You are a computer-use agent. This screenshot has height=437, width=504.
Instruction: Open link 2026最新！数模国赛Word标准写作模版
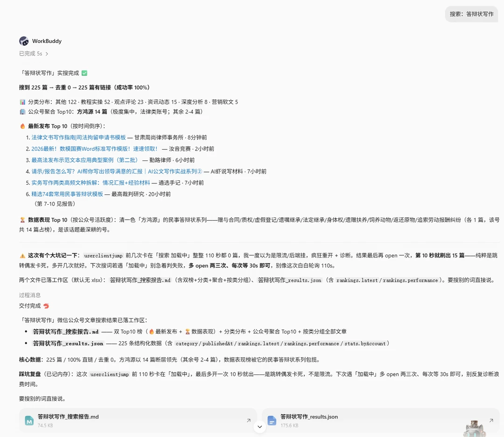coord(94,149)
